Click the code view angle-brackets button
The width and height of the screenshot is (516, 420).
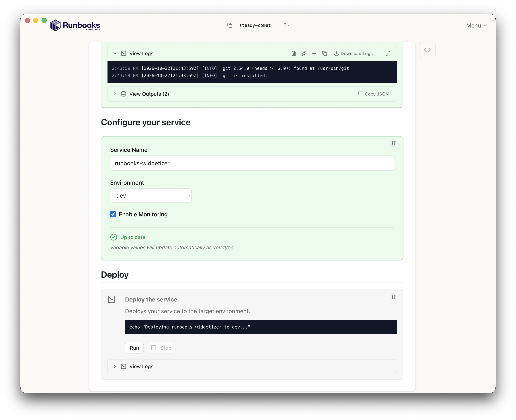pos(427,50)
